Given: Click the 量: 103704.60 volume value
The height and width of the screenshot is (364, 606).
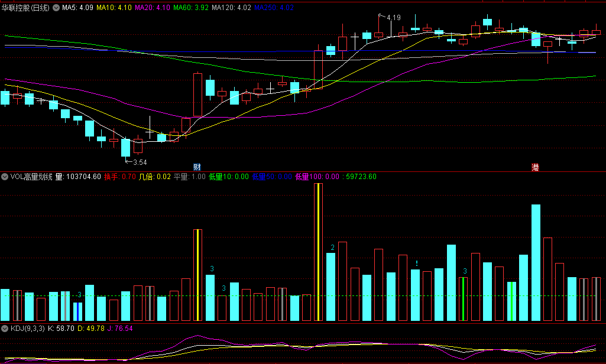Looking at the screenshot, I should click(78, 177).
